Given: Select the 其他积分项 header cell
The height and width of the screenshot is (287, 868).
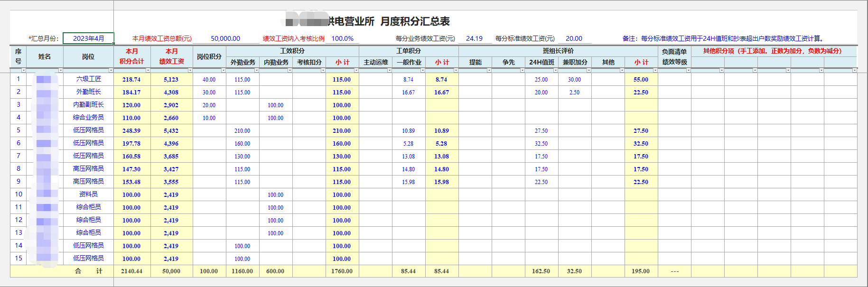Looking at the screenshot, I should (772, 51).
